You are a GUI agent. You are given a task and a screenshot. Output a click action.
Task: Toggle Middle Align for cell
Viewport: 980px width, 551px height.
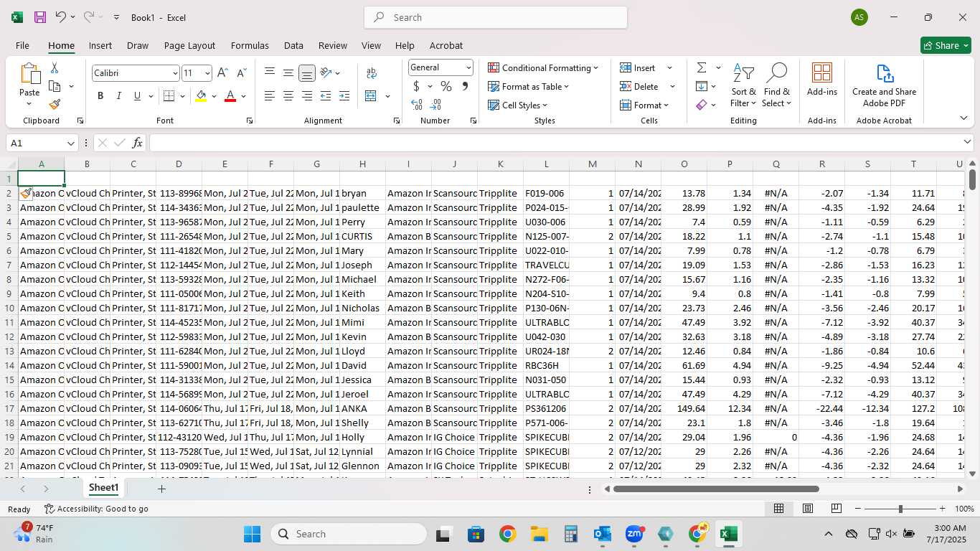(288, 72)
